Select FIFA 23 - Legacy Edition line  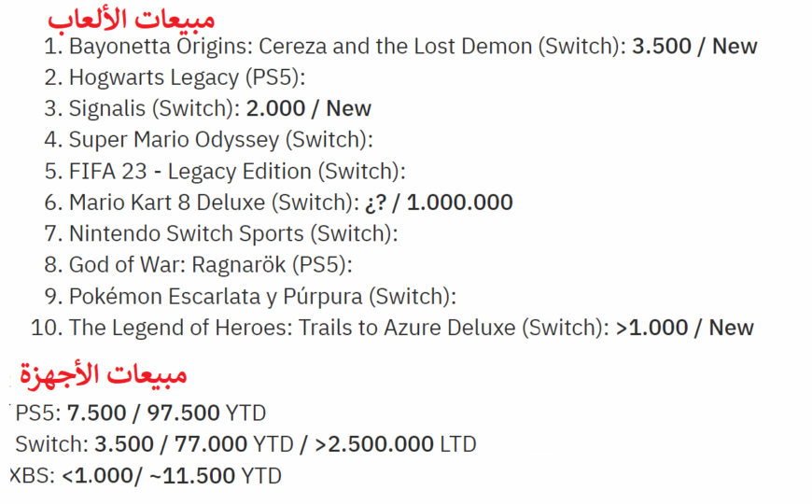225,172
